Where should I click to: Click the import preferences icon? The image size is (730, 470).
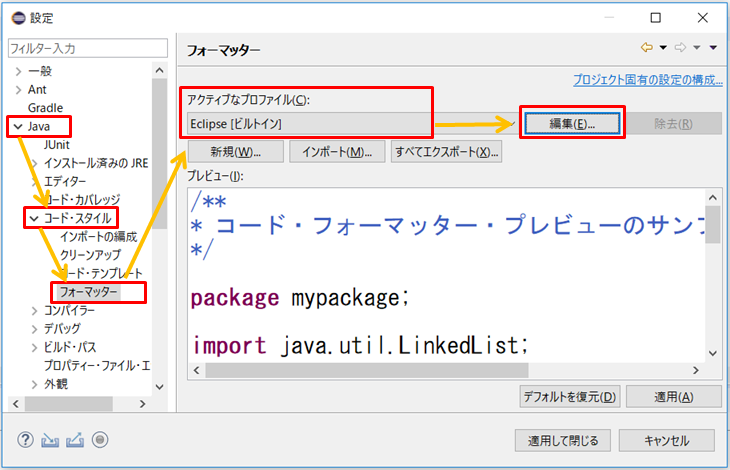pyautogui.click(x=51, y=440)
